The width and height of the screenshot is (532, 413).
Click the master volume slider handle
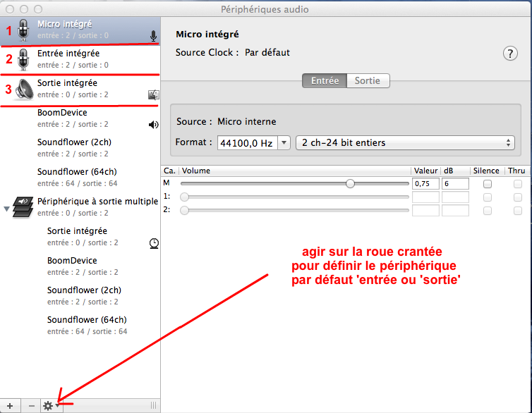[x=350, y=183]
